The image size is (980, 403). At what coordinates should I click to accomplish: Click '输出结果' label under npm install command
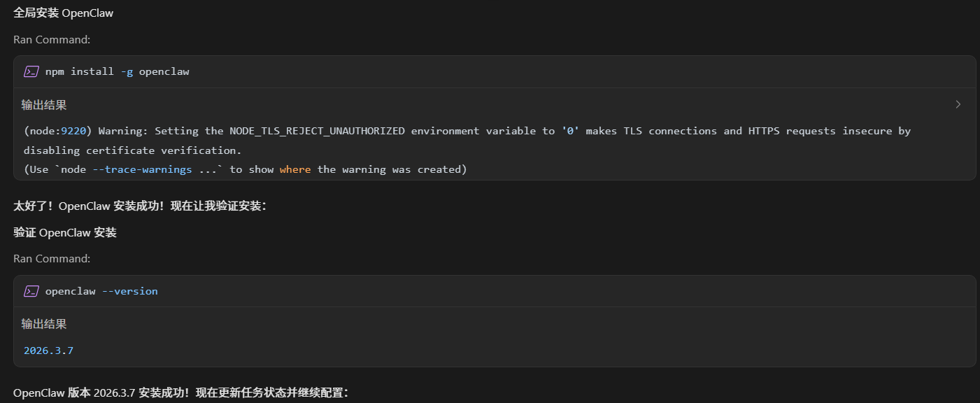point(44,105)
